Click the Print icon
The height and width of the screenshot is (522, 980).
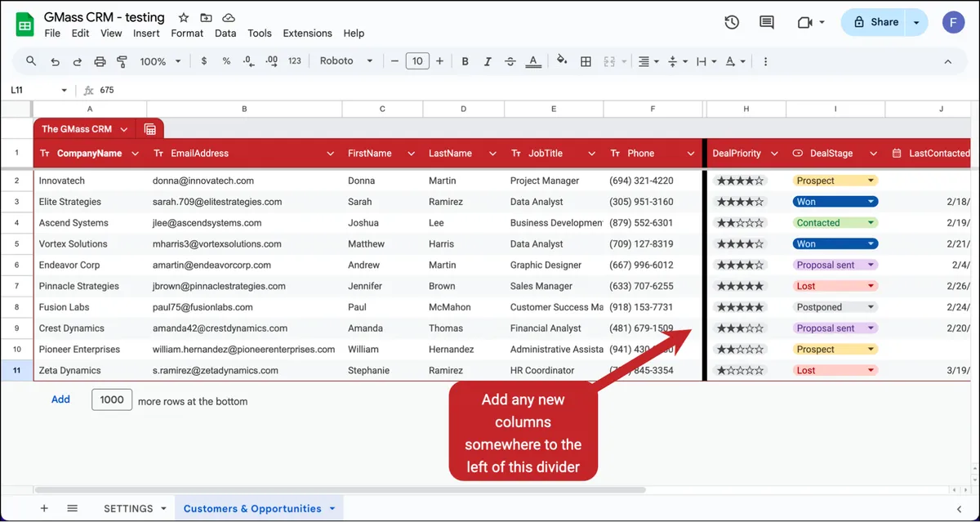[100, 61]
